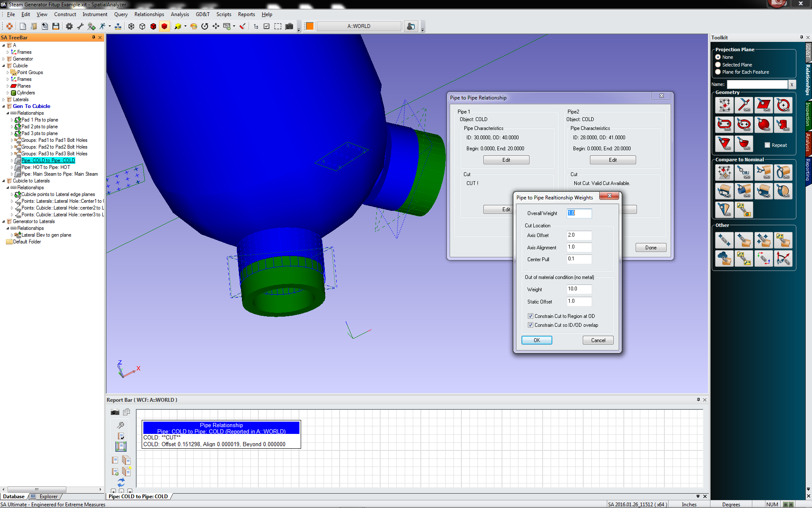Click the Report Bar camera icon
812x508 pixels.
115,412
